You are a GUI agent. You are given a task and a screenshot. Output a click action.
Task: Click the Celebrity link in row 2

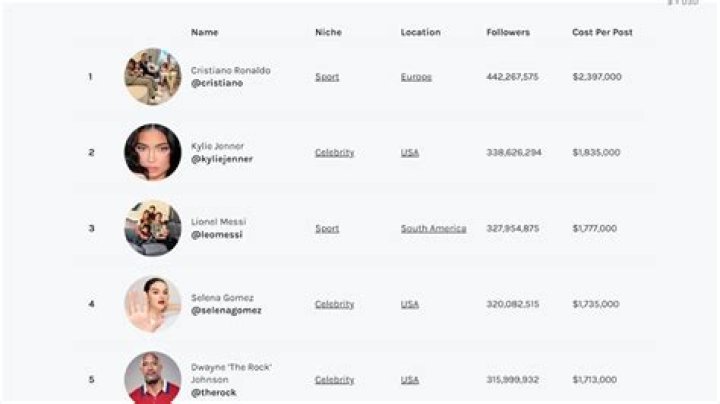coord(334,153)
